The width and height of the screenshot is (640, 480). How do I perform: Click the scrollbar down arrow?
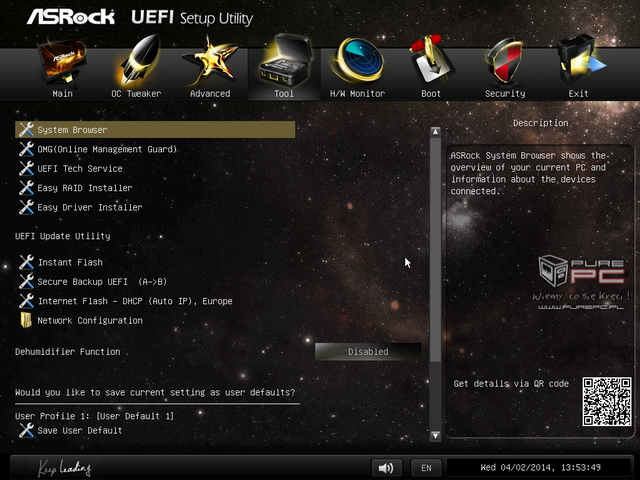click(436, 436)
